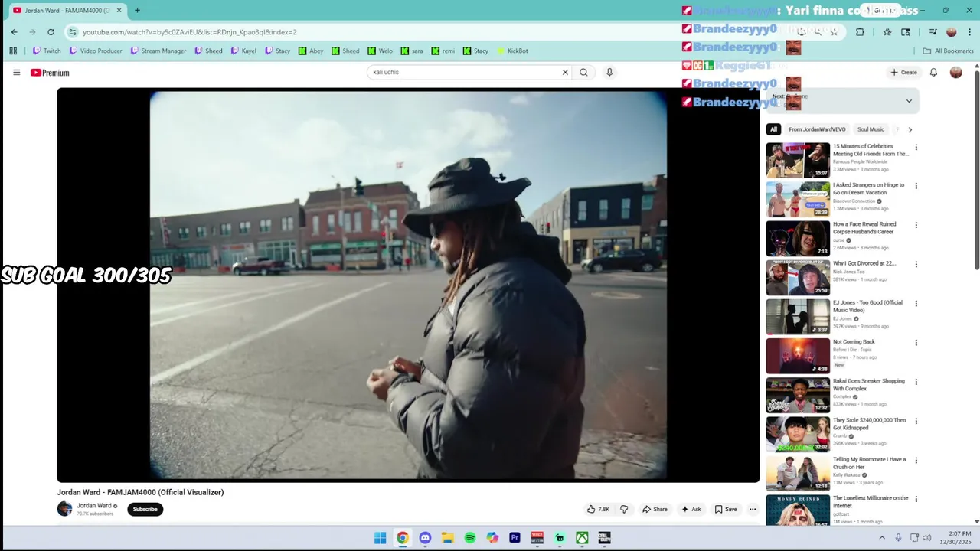Reload the YouTube page
The width and height of the screenshot is (980, 551).
tap(51, 32)
